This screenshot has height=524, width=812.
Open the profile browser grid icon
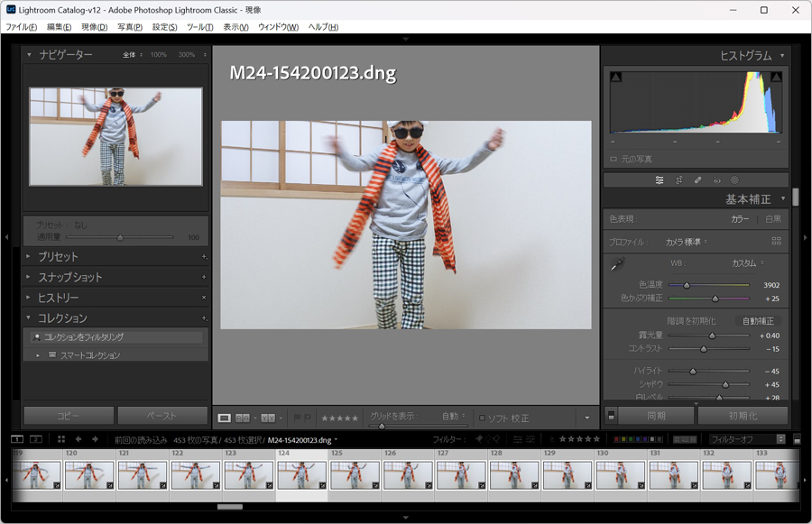click(x=776, y=242)
